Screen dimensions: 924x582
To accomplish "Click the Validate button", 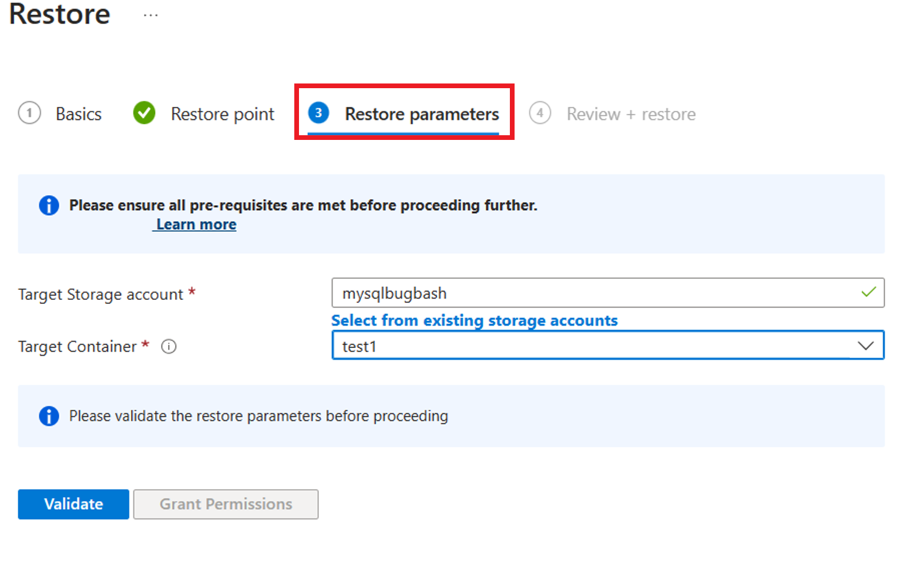I will [x=73, y=504].
